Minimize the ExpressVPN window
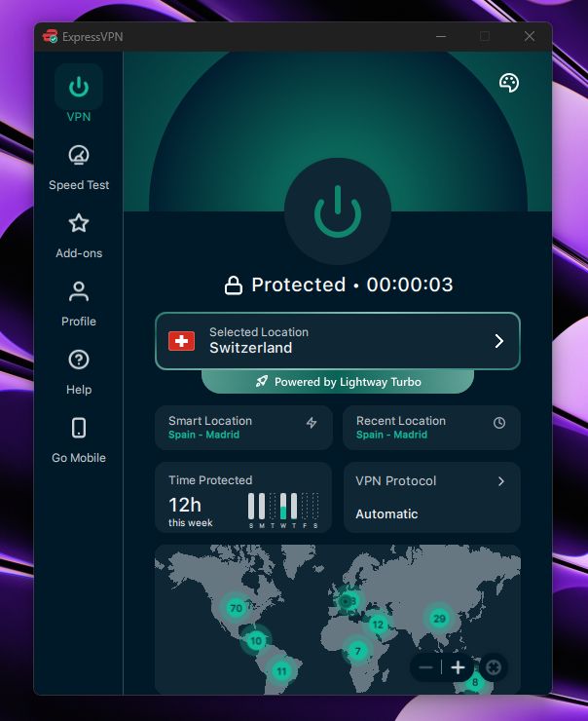Screen dimensions: 588x721 441,36
